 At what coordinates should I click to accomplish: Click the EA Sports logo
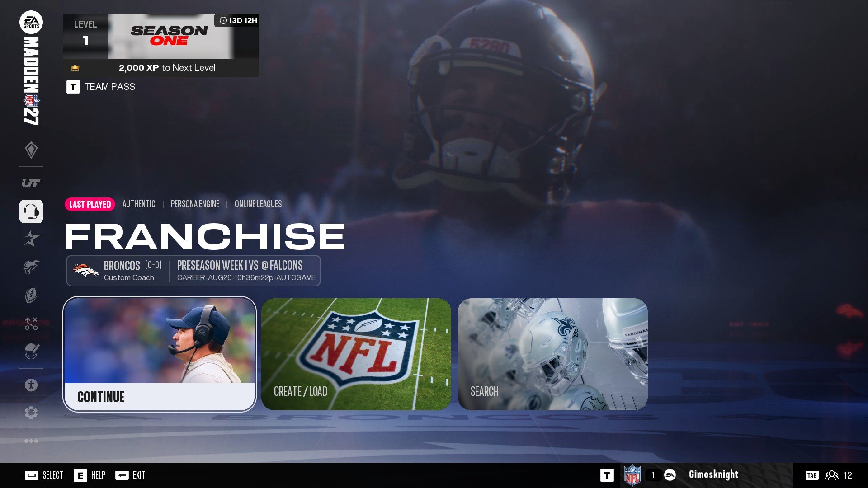tap(31, 22)
